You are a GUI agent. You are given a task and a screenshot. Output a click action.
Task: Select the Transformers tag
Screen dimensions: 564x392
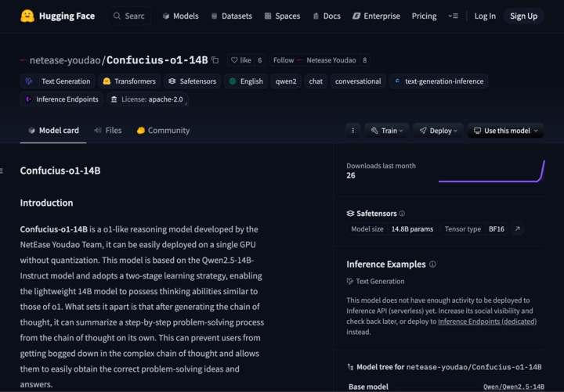point(129,81)
